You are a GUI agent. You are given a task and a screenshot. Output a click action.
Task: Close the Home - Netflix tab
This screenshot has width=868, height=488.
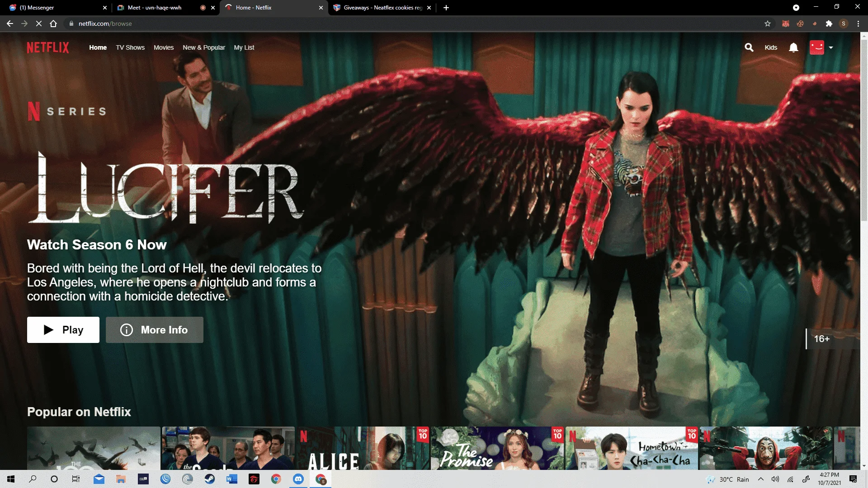tap(321, 8)
